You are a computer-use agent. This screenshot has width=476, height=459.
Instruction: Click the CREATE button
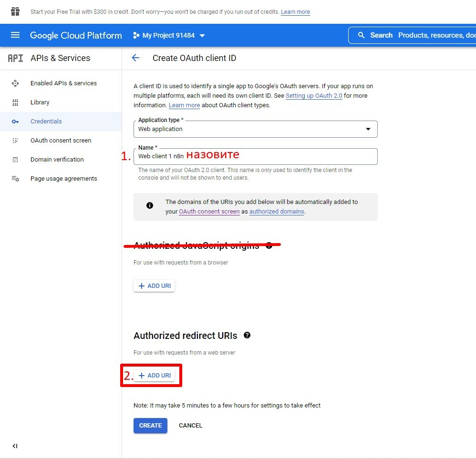(150, 426)
